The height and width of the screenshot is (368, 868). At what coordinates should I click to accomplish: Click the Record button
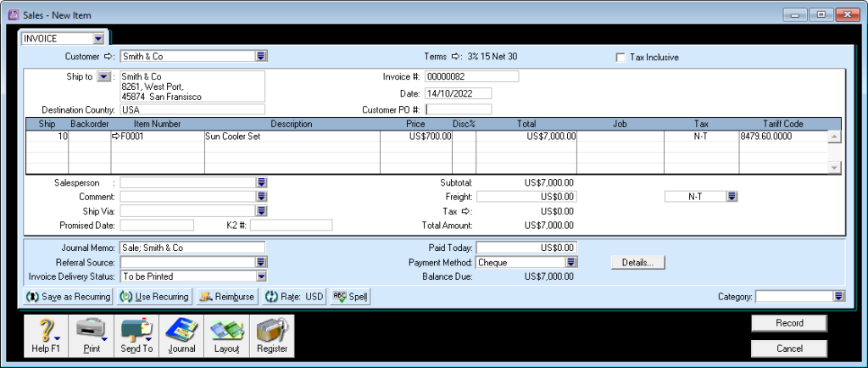pos(788,323)
